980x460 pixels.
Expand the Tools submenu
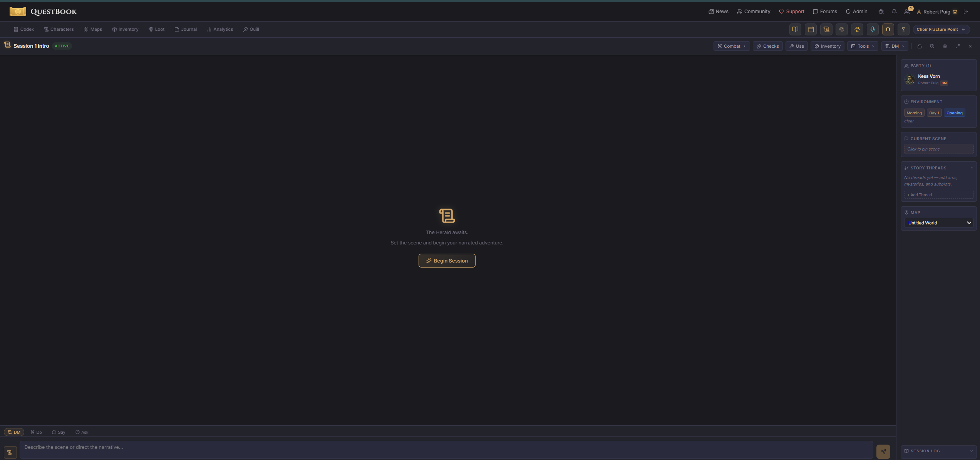click(863, 46)
